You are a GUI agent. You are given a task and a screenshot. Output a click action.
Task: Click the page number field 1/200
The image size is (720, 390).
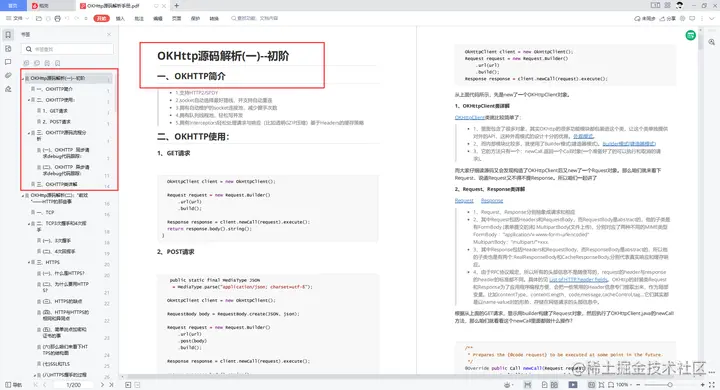tap(73, 385)
